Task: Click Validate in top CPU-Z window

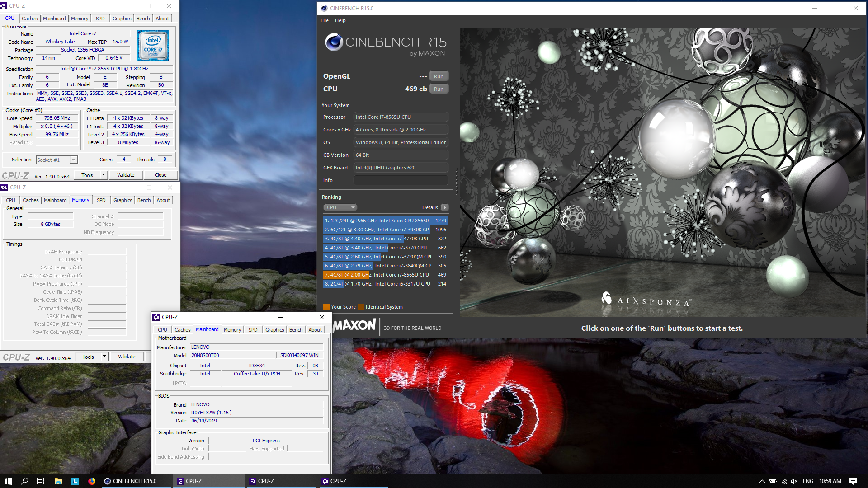Action: [126, 175]
